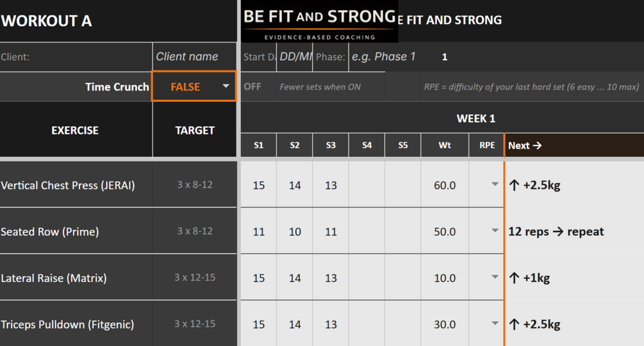Open the Time Crunch FALSE dropdown arrow
Screen dimensions: 644x346
226,86
